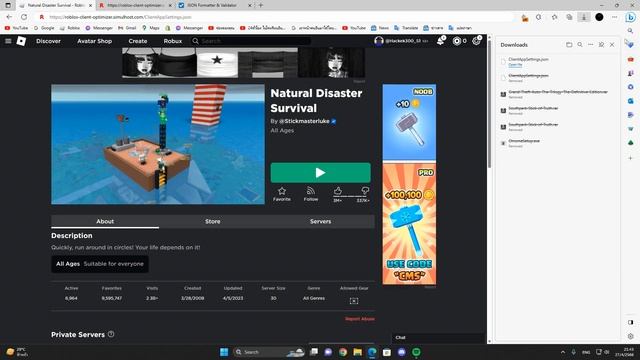
Task: Open Spotify from the taskbar
Action: (x=416, y=352)
